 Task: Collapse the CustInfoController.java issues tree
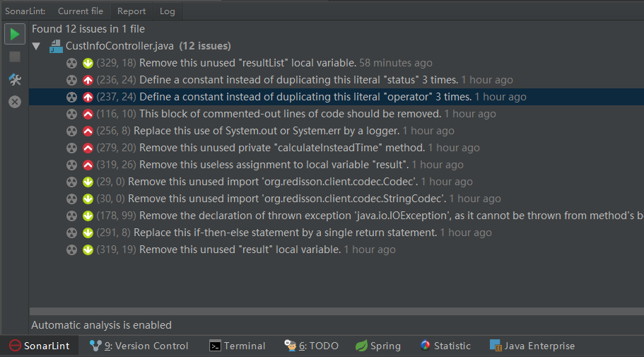pos(37,46)
